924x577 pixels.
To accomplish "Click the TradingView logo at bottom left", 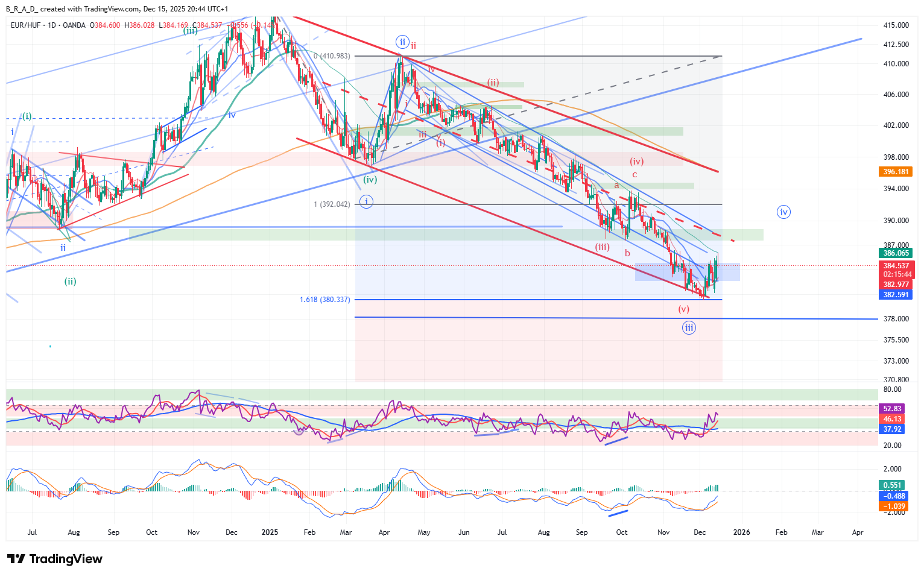I will (x=55, y=559).
